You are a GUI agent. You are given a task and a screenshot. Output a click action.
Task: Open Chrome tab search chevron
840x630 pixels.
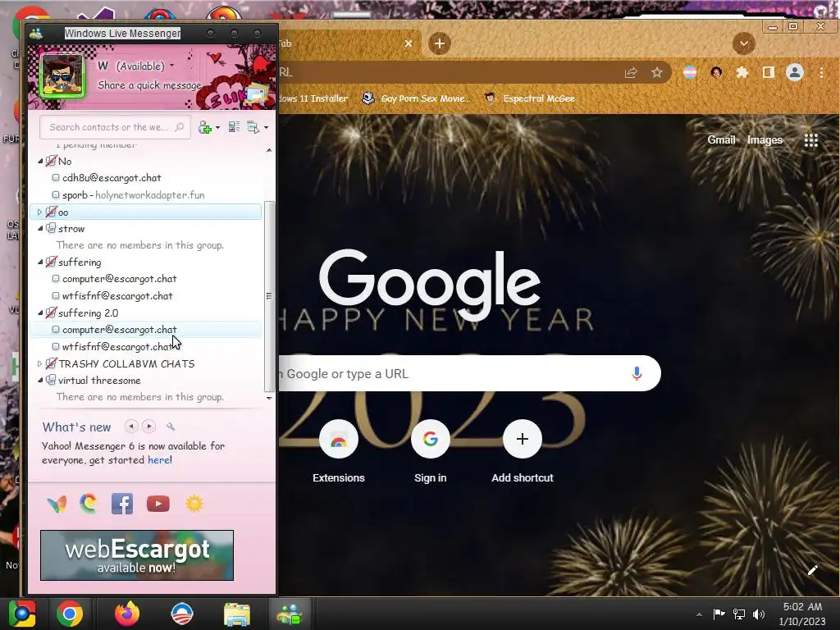pyautogui.click(x=743, y=43)
